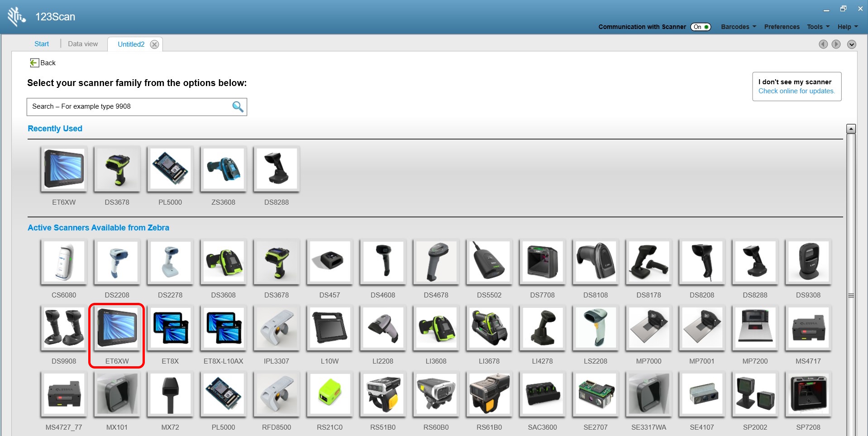Image resolution: width=868 pixels, height=436 pixels.
Task: Select the MS4717 scanner icon
Action: tap(808, 328)
